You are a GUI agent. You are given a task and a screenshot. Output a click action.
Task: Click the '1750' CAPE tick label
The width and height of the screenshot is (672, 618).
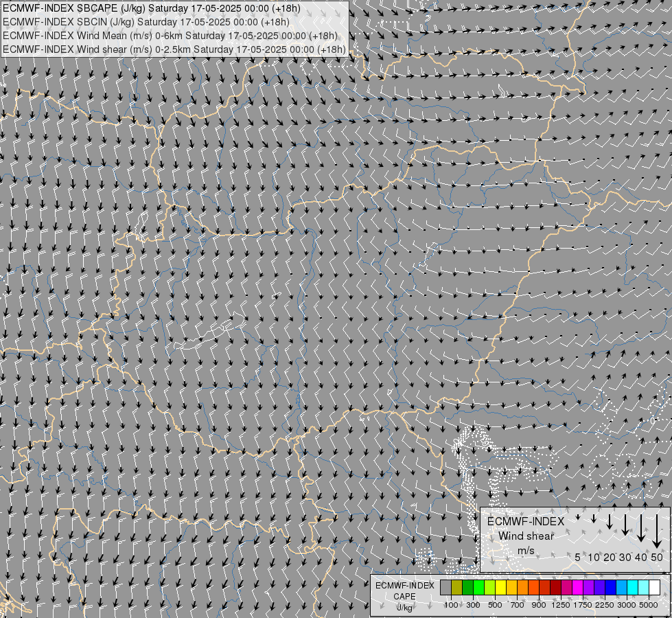tap(583, 605)
